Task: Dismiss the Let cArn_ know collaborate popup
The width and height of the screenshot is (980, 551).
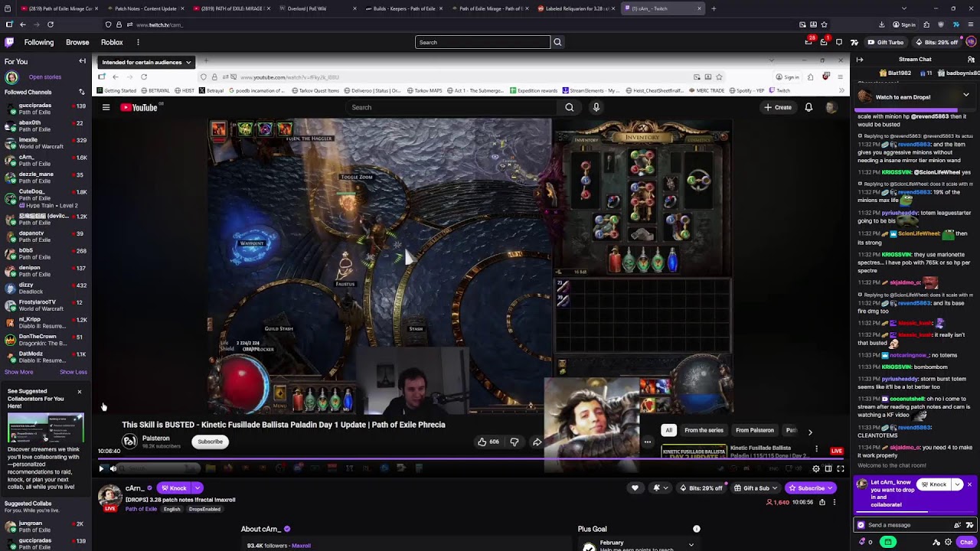Action: click(969, 484)
